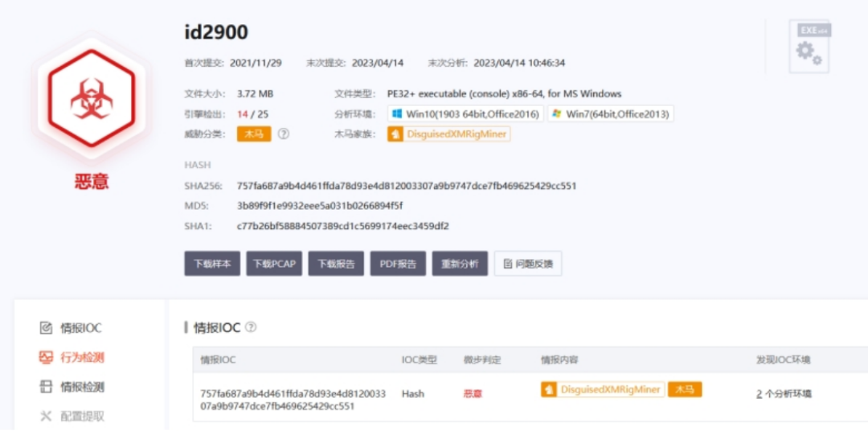This screenshot has width=868, height=431.
Task: Select 情报IOC in the left sidebar
Action: click(81, 328)
